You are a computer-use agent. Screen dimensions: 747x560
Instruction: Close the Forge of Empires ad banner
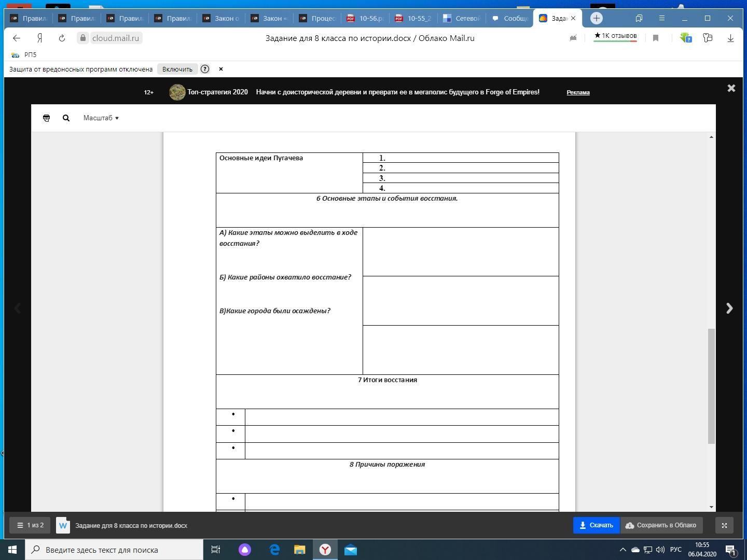coord(731,88)
